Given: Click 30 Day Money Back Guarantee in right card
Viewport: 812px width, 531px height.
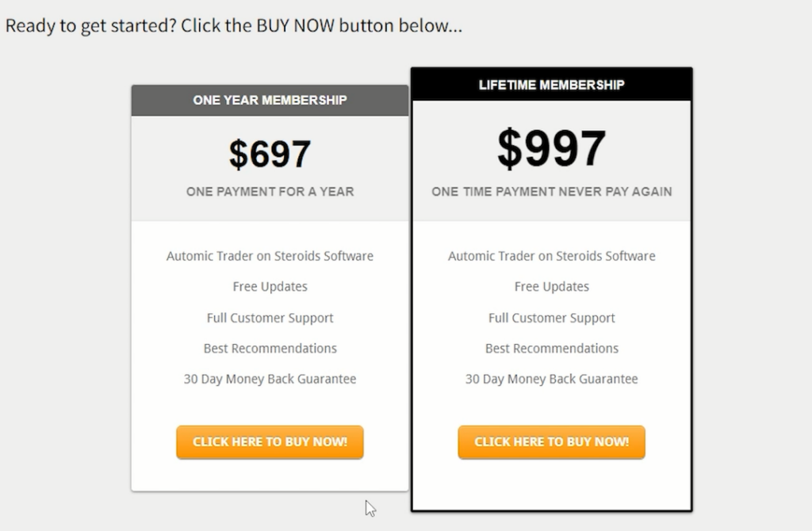Looking at the screenshot, I should tap(551, 379).
